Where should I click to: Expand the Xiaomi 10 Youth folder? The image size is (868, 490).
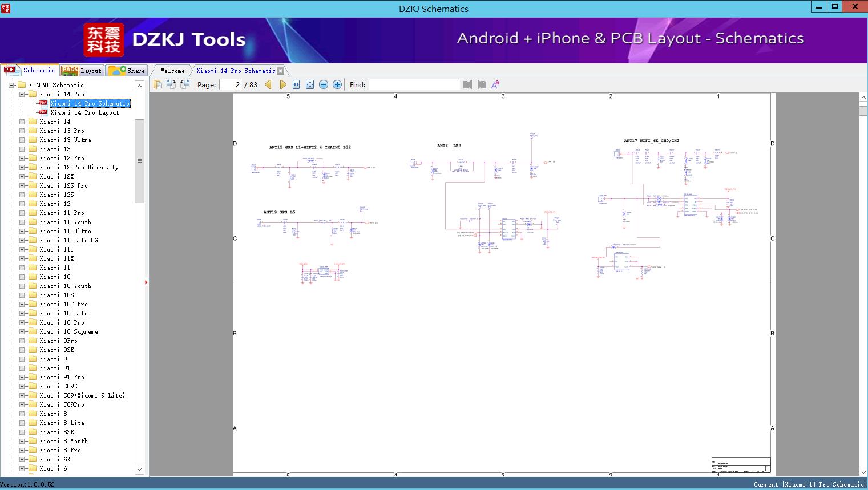pos(22,286)
